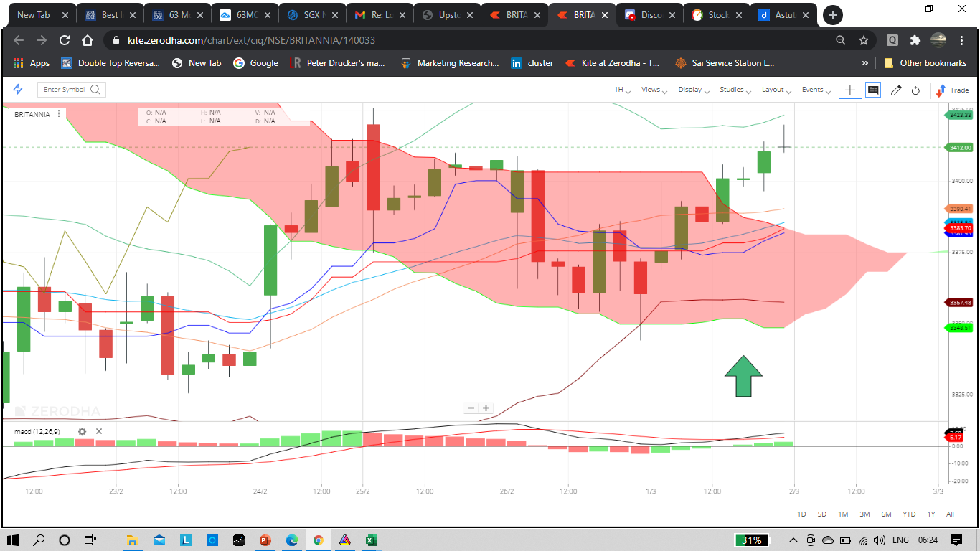The image size is (980, 551).
Task: Open Kite at Zerodha bookmark
Action: tap(613, 63)
